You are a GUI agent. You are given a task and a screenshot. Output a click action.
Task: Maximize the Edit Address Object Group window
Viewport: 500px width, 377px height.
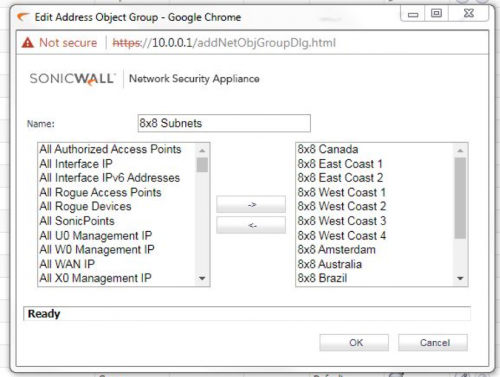click(x=436, y=14)
